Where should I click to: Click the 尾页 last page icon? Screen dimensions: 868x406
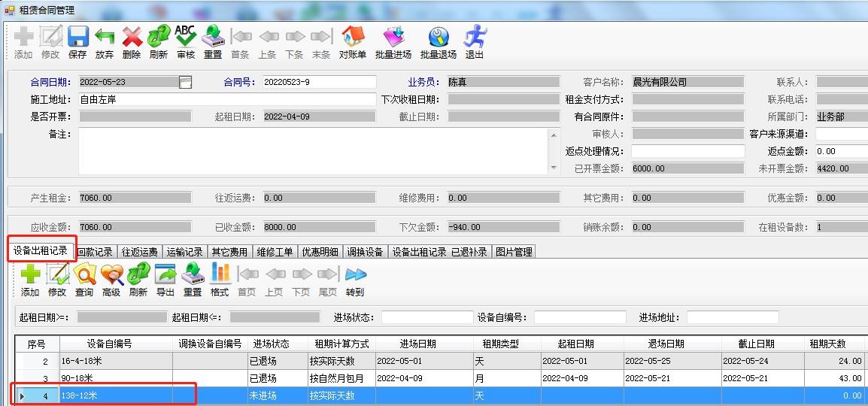click(x=328, y=274)
